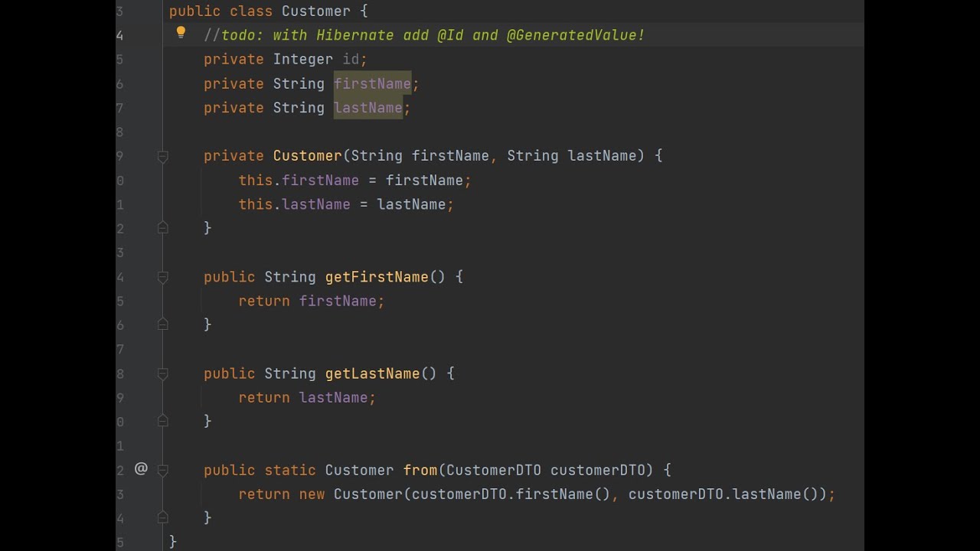Click the todo comment about Hibernate @Id
Screen dimensions: 980x551
(424, 35)
